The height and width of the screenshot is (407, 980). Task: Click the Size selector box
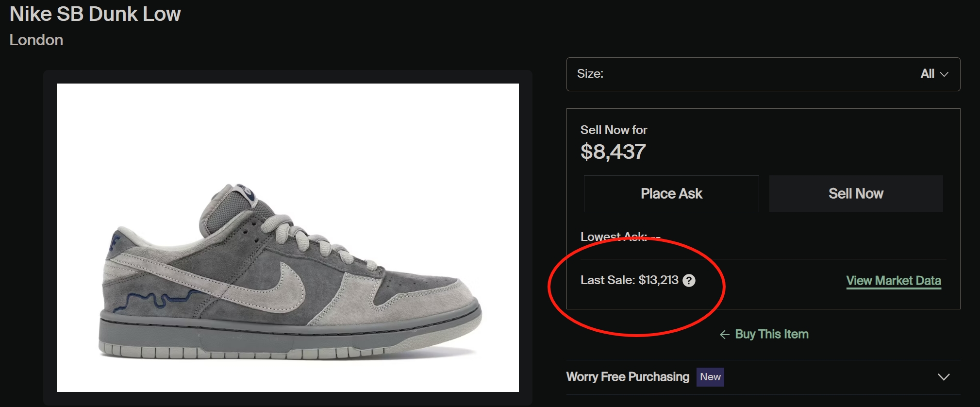pyautogui.click(x=763, y=74)
